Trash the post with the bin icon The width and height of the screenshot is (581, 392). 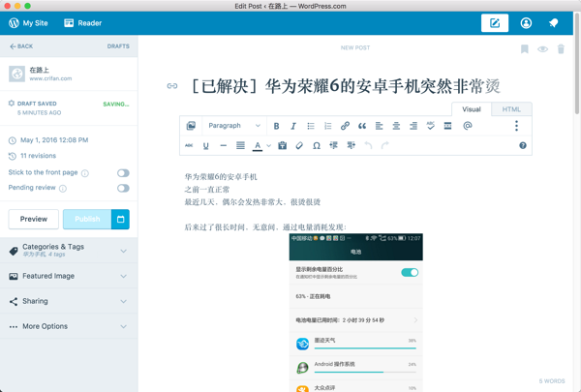click(561, 49)
